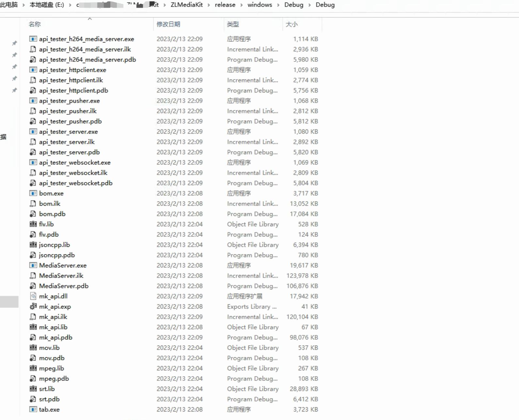
Task: Select file name api_tester_server.ilk
Action: [x=67, y=142]
